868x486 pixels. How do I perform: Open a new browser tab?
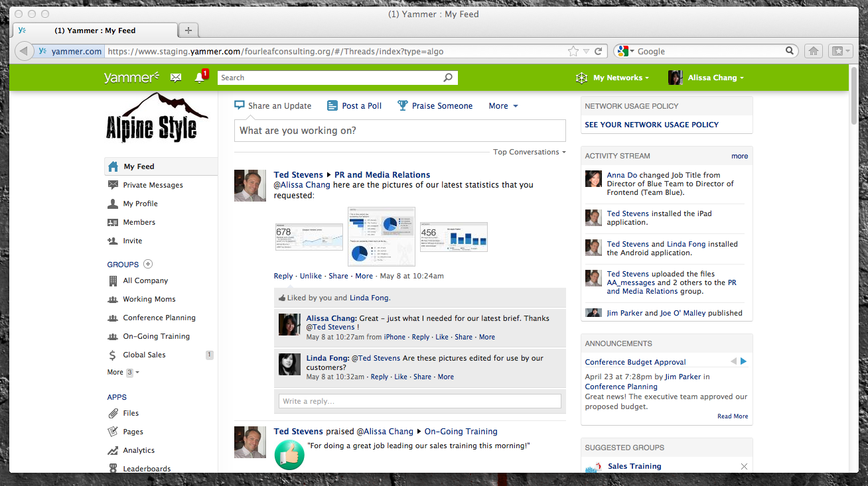click(188, 30)
